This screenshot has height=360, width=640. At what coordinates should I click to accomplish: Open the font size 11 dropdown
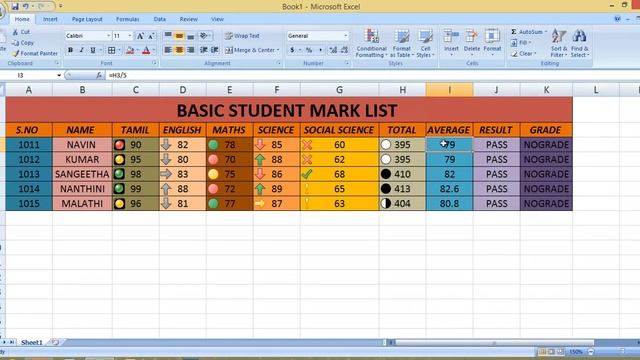coord(130,36)
